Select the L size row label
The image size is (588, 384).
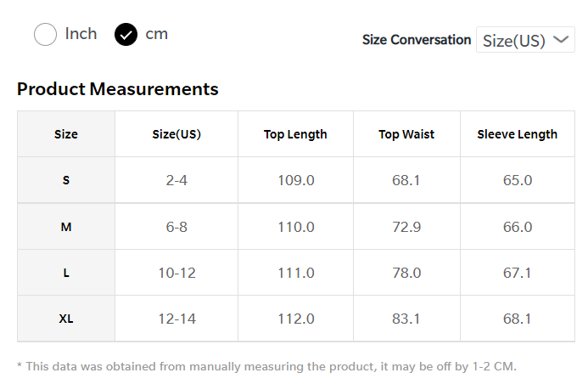point(66,273)
